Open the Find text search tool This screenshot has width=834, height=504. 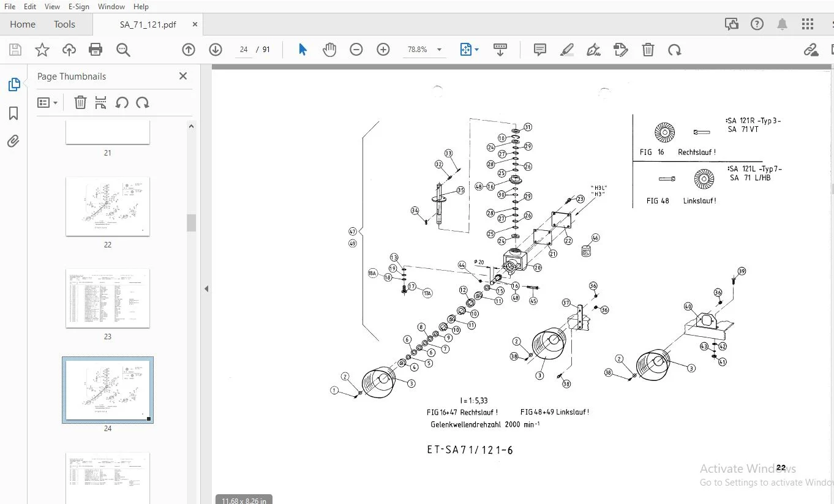pyautogui.click(x=123, y=50)
